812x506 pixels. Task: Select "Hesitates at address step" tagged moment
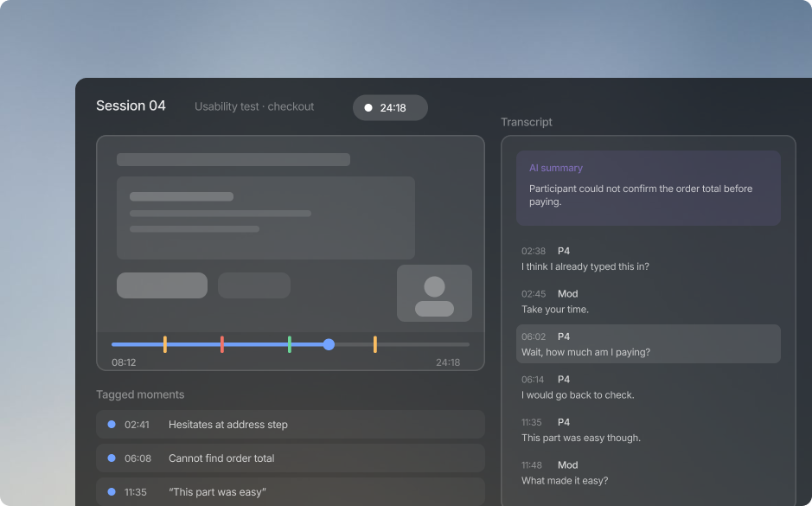point(291,424)
